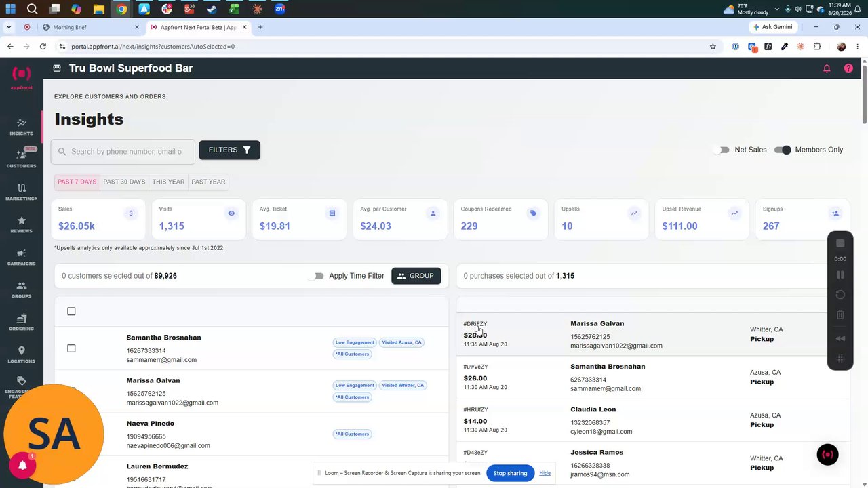Open Ordering in the left sidebar
The width and height of the screenshot is (868, 488).
pos(21,323)
